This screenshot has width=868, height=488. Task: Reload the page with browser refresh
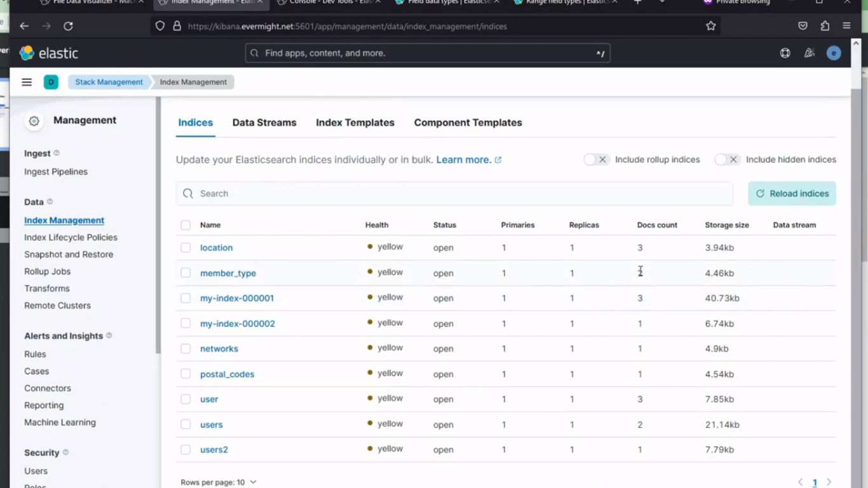click(68, 26)
